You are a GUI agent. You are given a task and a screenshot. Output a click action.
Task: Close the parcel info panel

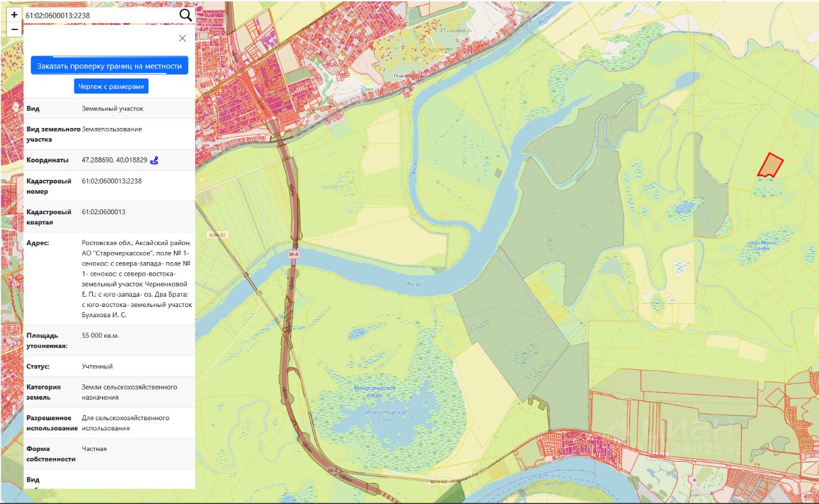coord(182,38)
